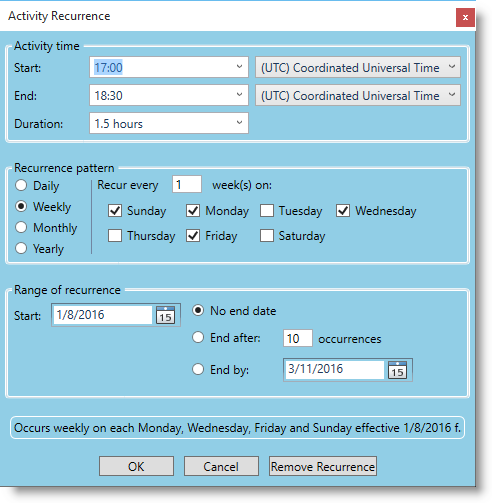
Task: Open calendar picker for End by date
Action: click(397, 370)
